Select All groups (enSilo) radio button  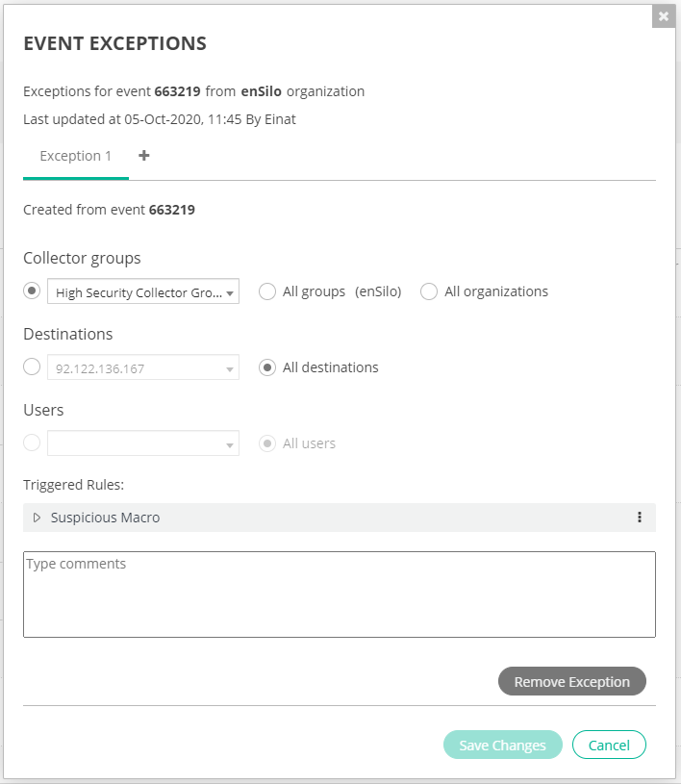267,291
